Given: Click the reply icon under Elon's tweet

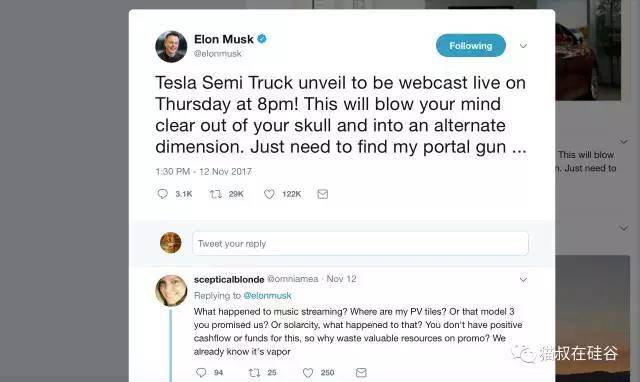Looking at the screenshot, I should [x=162, y=194].
